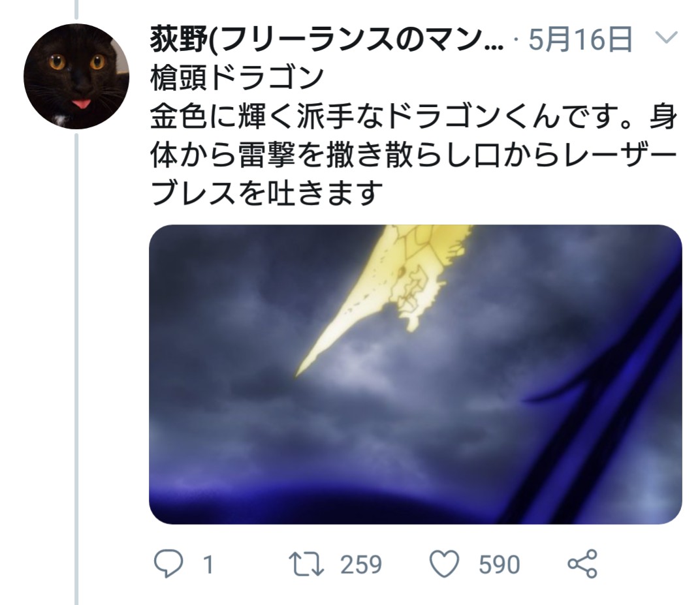The image size is (700, 605).
Task: Open the 5月16日 timestamp link
Action: (581, 39)
